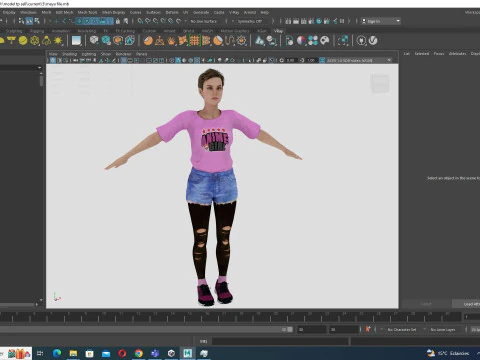480x360 pixels.
Task: Select the Attributes menu in Attribute Editor
Action: pos(457,53)
